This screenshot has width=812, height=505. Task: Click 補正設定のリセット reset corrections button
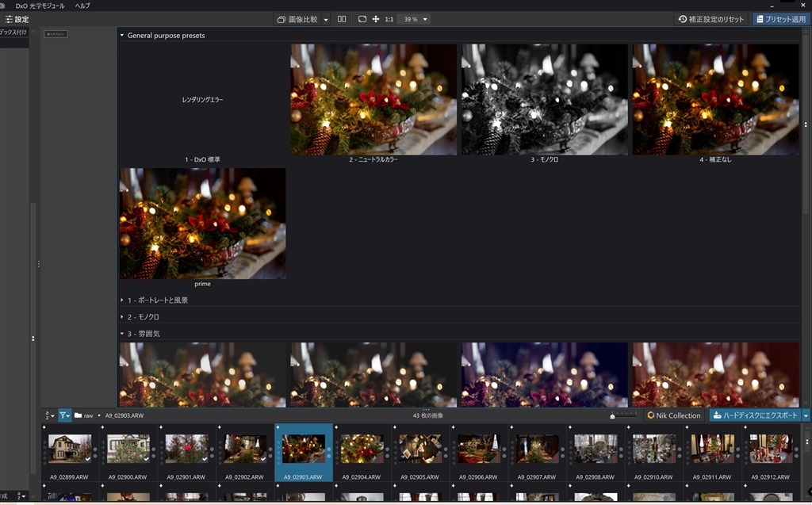point(711,19)
